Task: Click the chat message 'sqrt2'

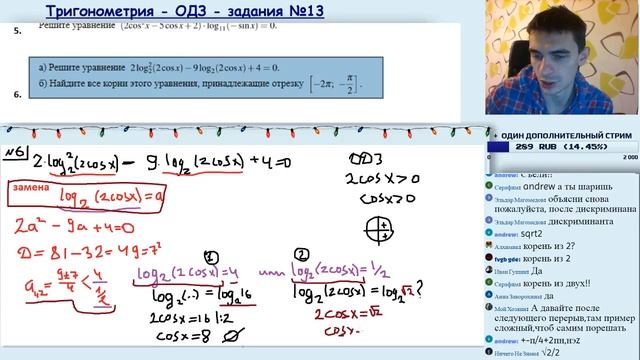Action: tap(531, 234)
